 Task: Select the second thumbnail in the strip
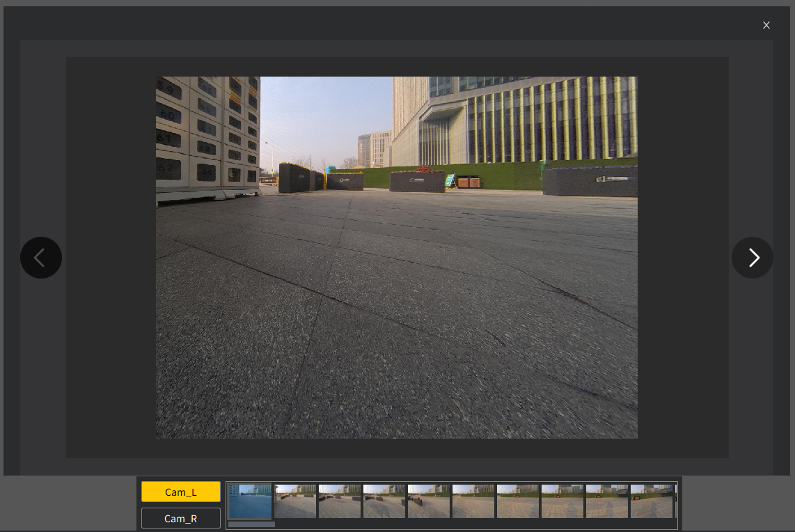click(x=295, y=501)
